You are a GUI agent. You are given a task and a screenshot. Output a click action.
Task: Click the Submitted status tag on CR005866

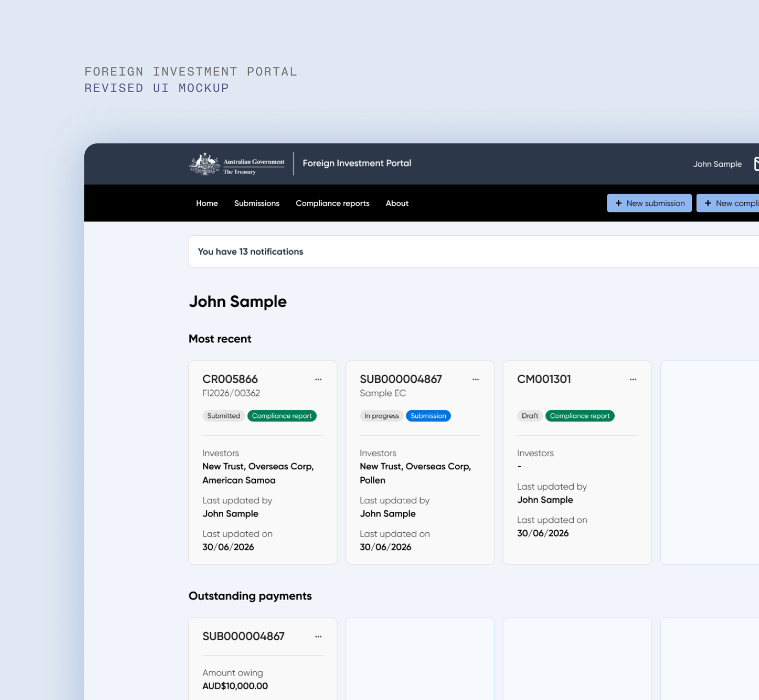224,416
